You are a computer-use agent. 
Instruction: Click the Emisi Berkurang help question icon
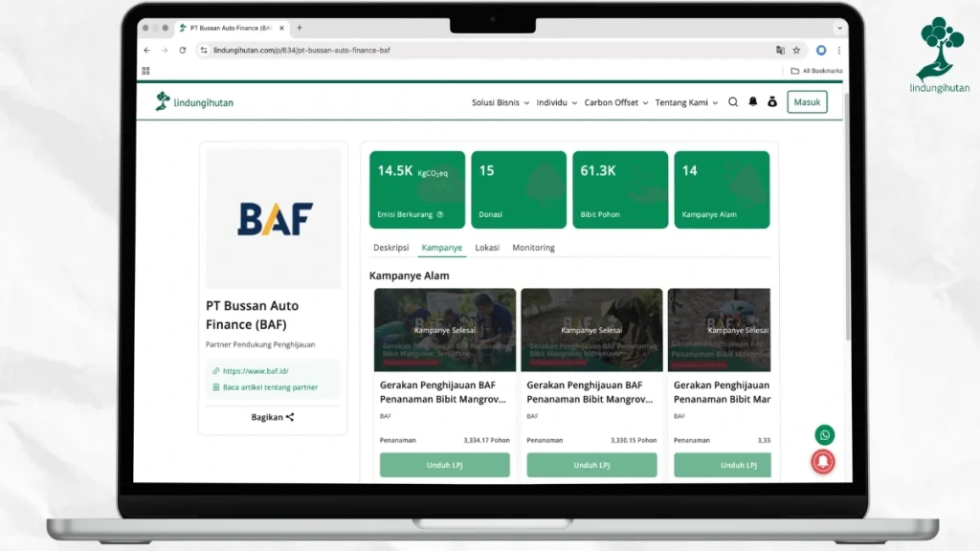[x=440, y=214]
